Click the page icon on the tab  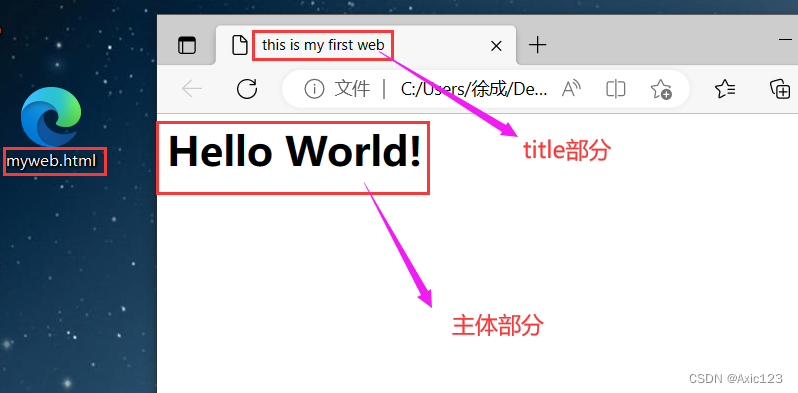coord(240,45)
